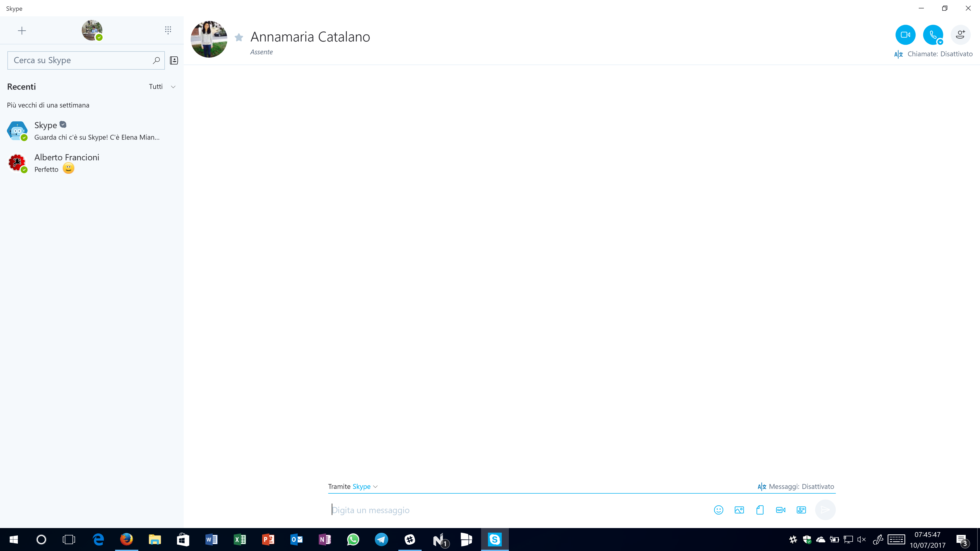
Task: Start an audio call using phone button
Action: tap(933, 35)
